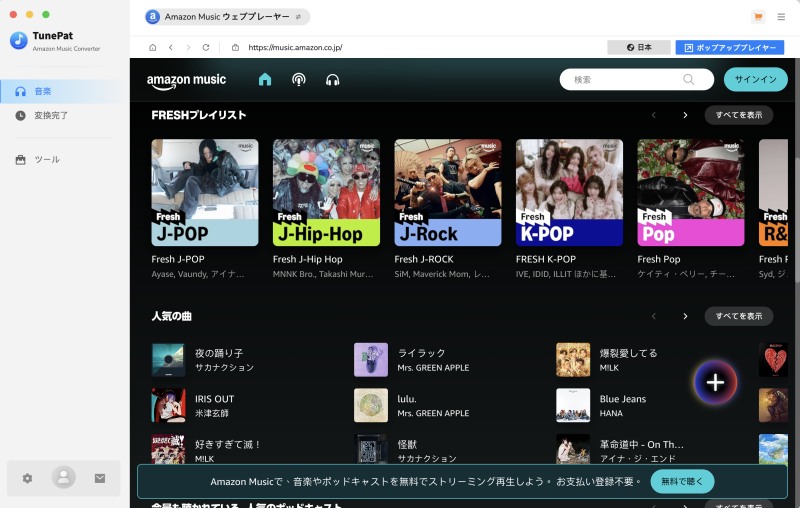Click アイナ・ジ・エンド artist name

(637, 459)
